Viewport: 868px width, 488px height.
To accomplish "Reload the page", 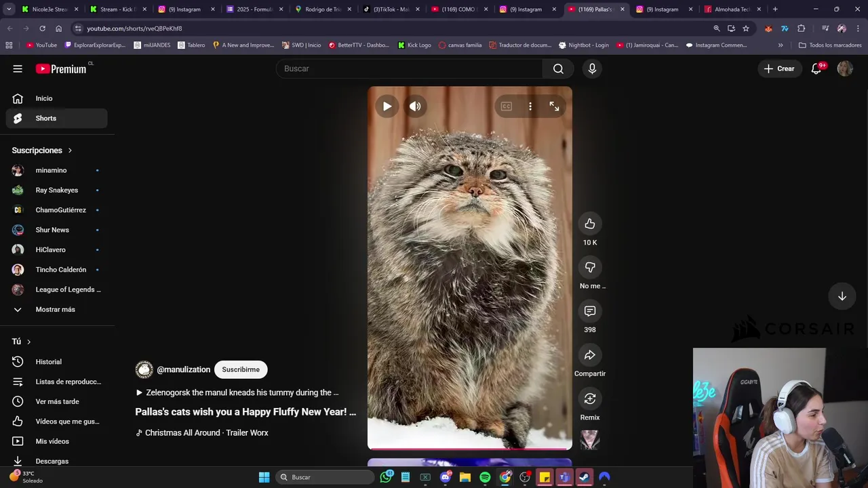I will (42, 28).
